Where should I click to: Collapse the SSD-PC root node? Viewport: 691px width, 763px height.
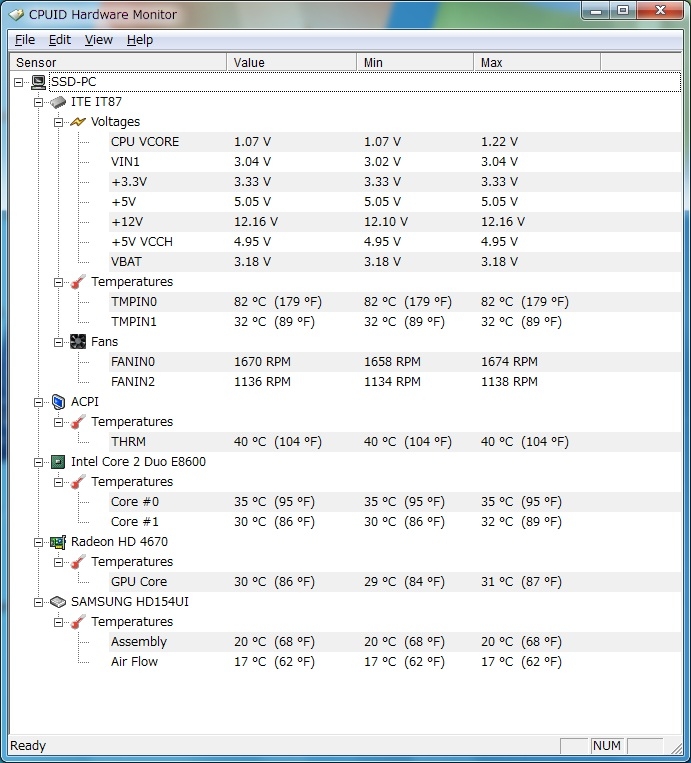pyautogui.click(x=20, y=82)
